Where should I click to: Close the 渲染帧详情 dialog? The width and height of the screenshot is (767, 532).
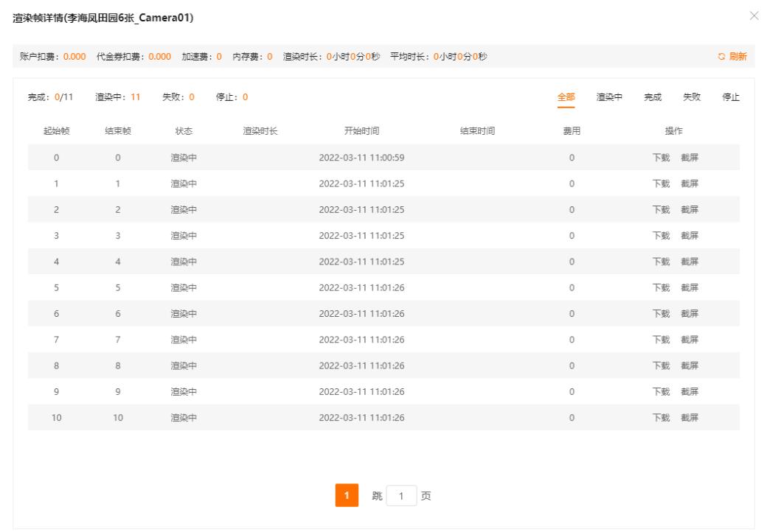755,16
